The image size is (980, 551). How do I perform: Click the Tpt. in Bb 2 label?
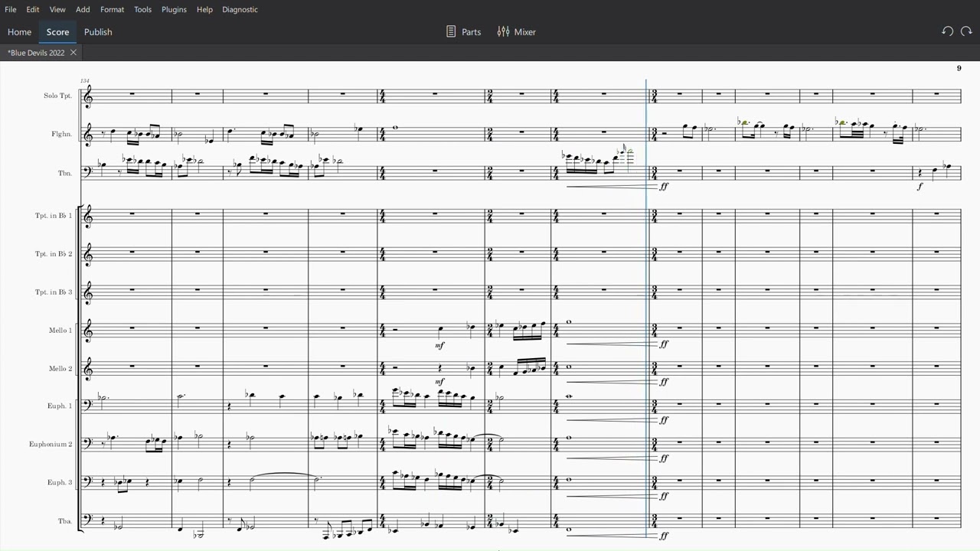coord(54,254)
